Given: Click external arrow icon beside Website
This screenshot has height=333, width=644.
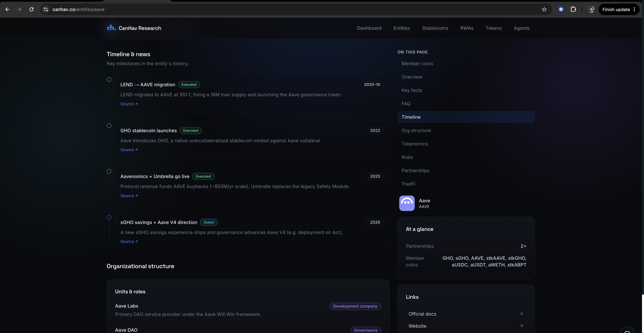Looking at the screenshot, I should 522,326.
